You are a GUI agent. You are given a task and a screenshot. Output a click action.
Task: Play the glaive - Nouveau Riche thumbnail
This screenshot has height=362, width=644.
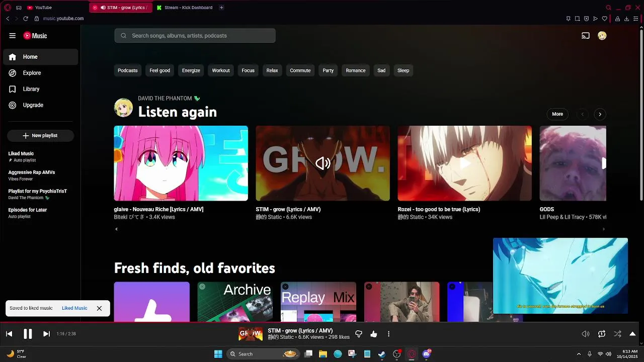pos(181,163)
